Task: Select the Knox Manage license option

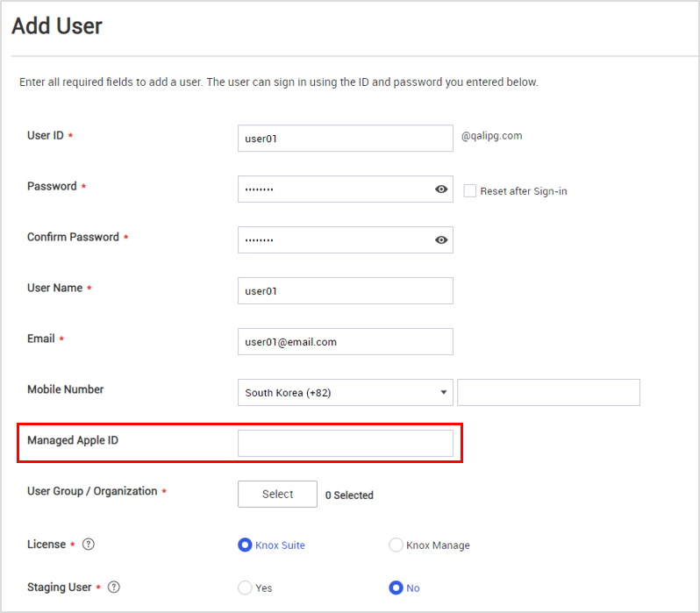Action: click(396, 545)
